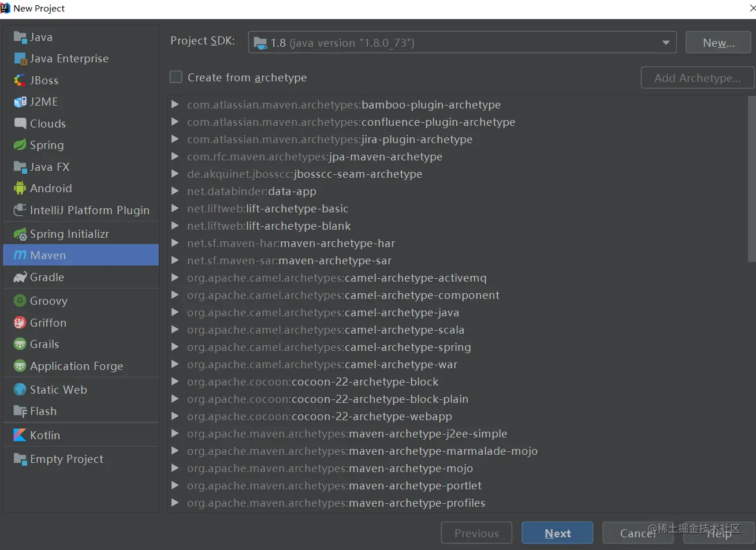Select Static Web project type label
The width and height of the screenshot is (756, 550).
pyautogui.click(x=58, y=390)
